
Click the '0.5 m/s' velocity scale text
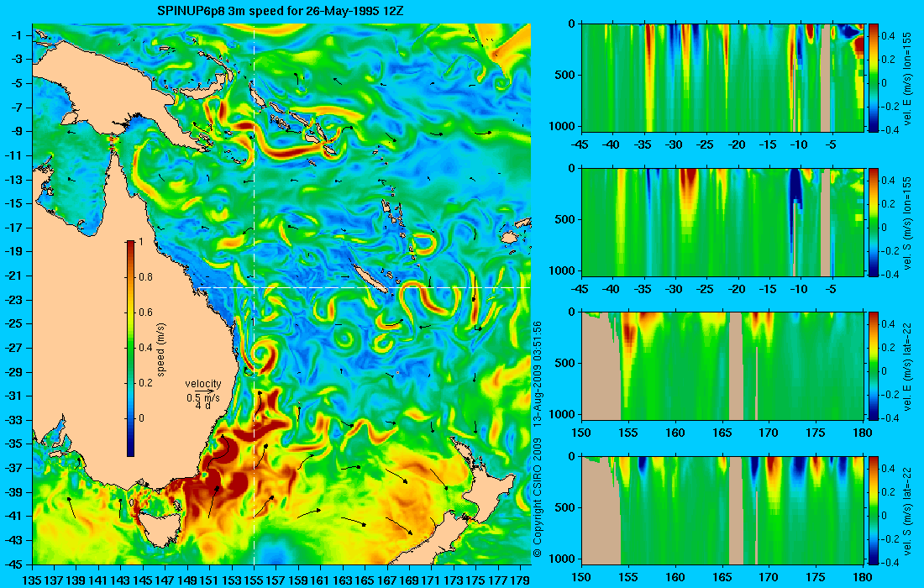click(202, 398)
